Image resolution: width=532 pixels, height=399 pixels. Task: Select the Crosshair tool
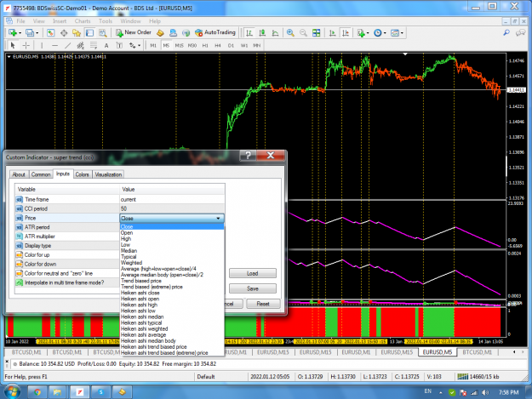coord(26,45)
